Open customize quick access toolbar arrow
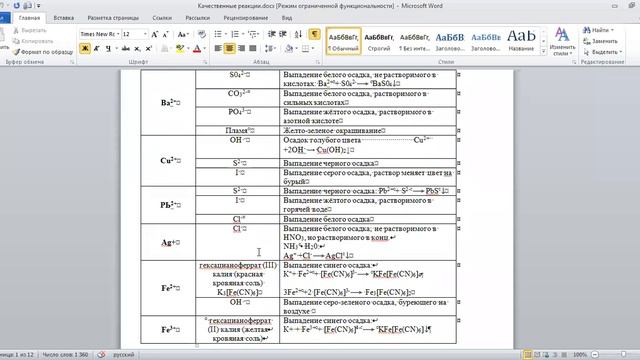640x360 pixels. tap(38, 6)
